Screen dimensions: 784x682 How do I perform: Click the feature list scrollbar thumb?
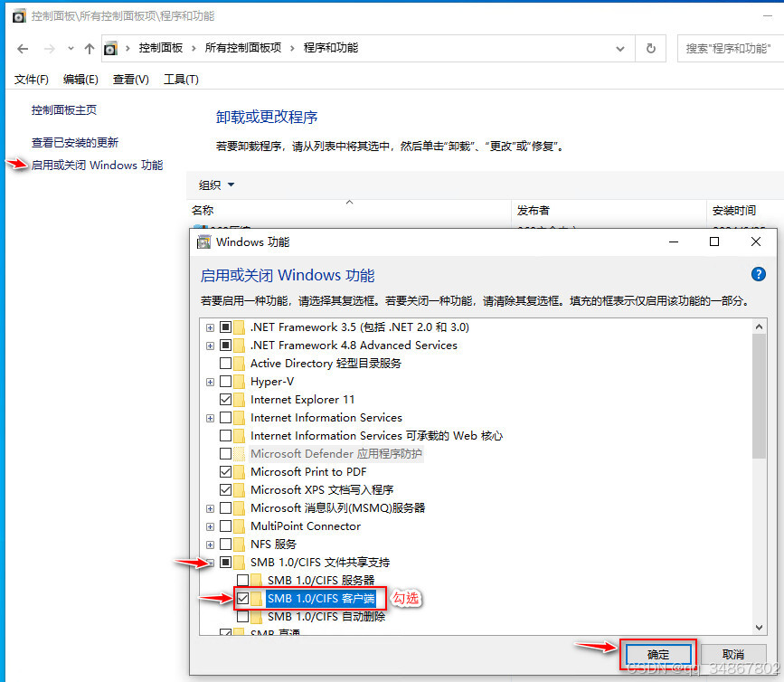759,396
